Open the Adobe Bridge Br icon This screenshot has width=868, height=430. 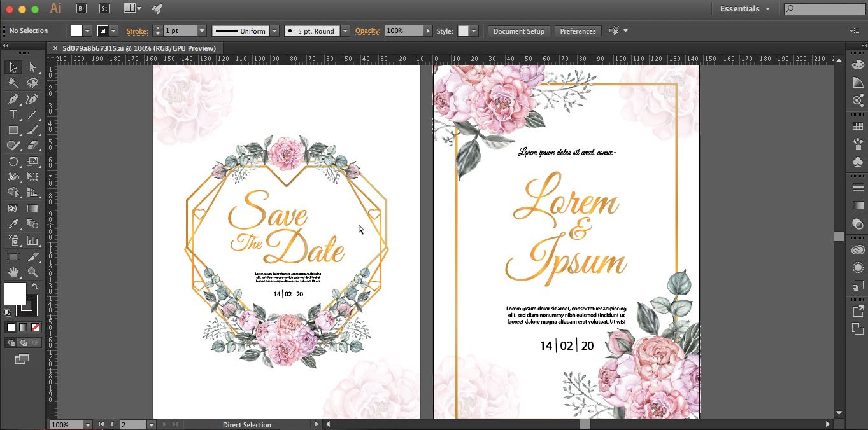[x=82, y=9]
